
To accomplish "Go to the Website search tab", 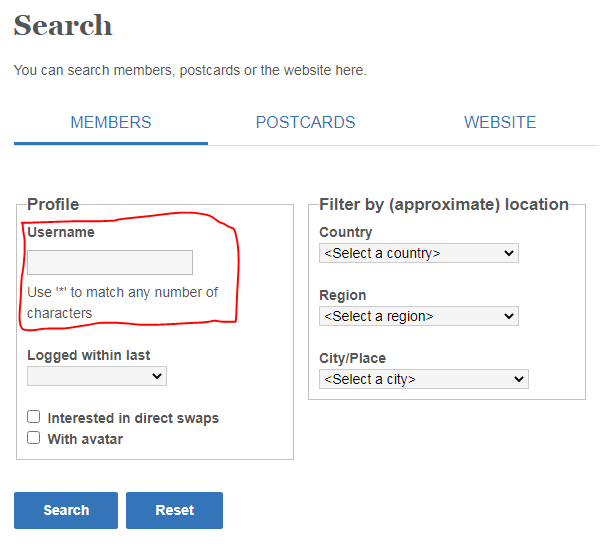I will tap(499, 123).
